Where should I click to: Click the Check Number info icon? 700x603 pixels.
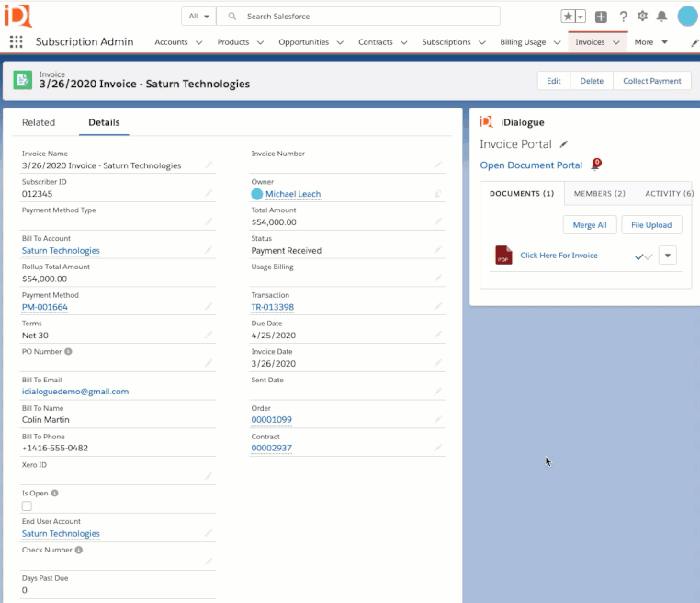pos(79,550)
